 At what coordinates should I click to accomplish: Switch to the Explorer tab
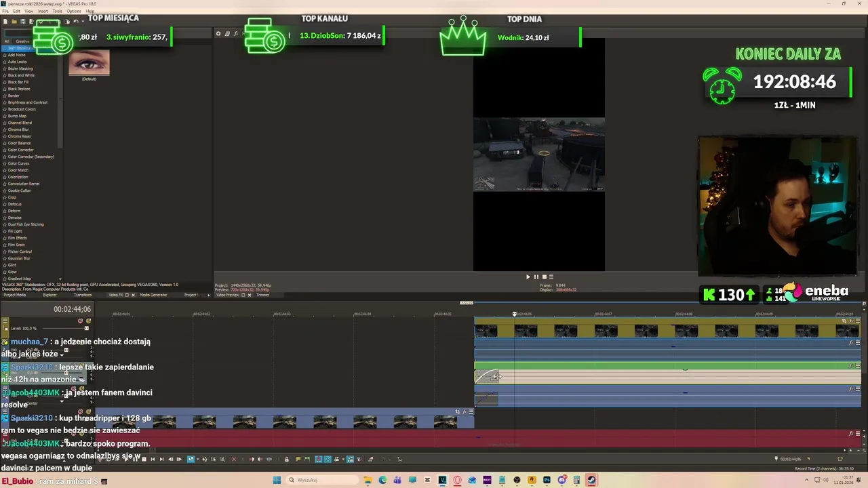pyautogui.click(x=50, y=295)
